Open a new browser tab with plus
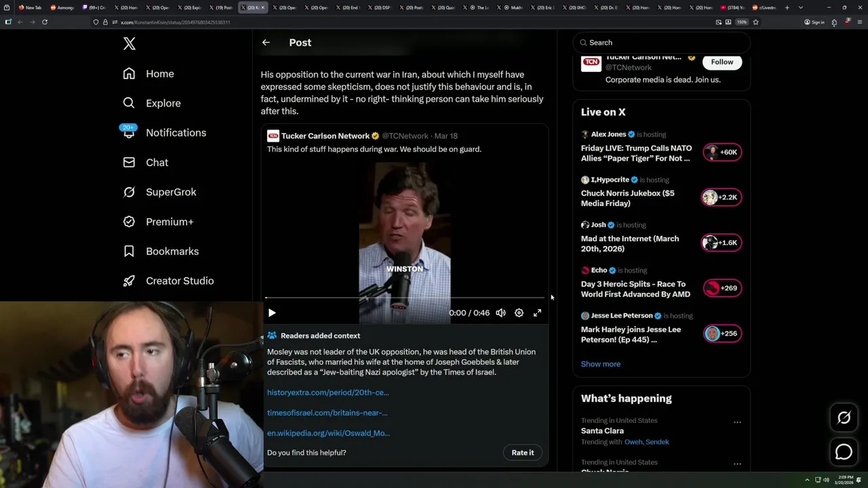Image resolution: width=868 pixels, height=488 pixels. 787,7
